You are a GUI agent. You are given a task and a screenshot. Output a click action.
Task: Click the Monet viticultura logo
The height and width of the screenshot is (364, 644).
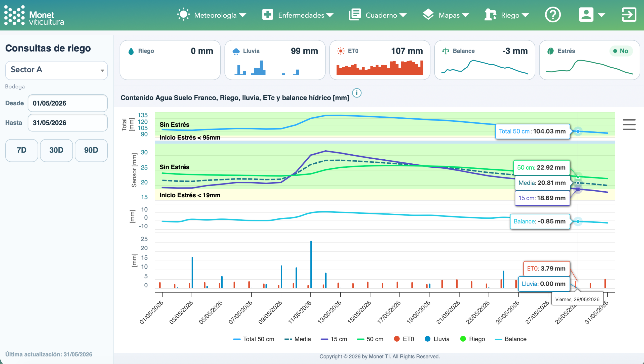pyautogui.click(x=34, y=15)
